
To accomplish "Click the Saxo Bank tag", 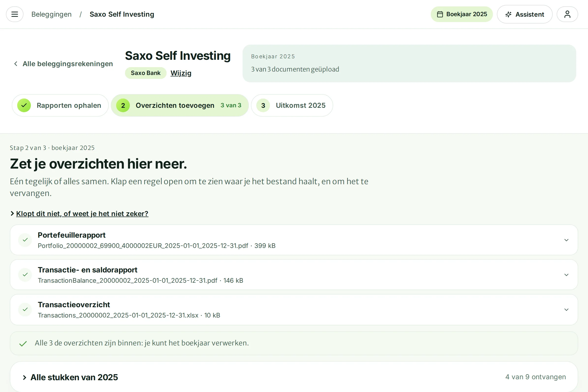I will pyautogui.click(x=146, y=73).
